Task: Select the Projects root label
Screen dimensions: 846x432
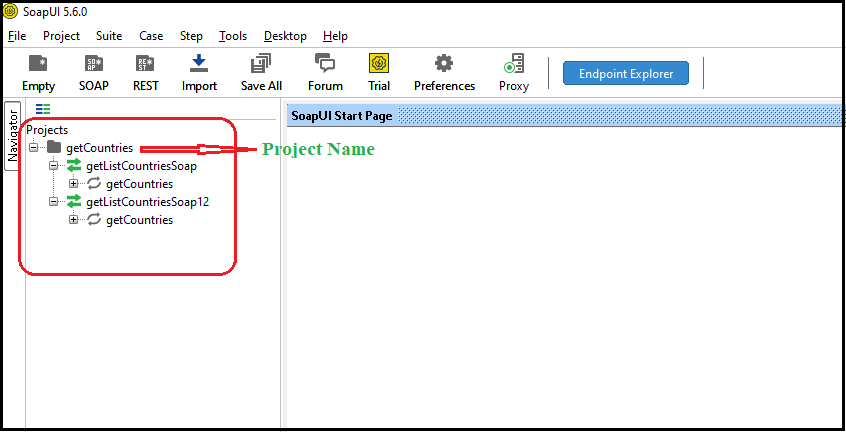Action: pos(47,130)
